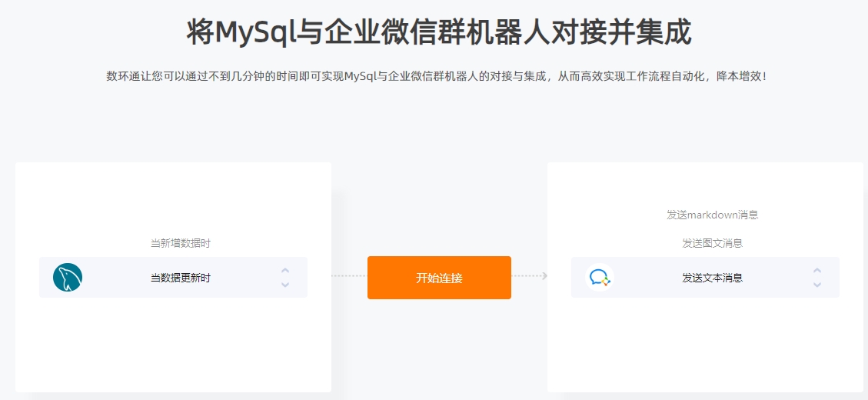Click the highlighted row containing 当数据更新时

[173, 277]
